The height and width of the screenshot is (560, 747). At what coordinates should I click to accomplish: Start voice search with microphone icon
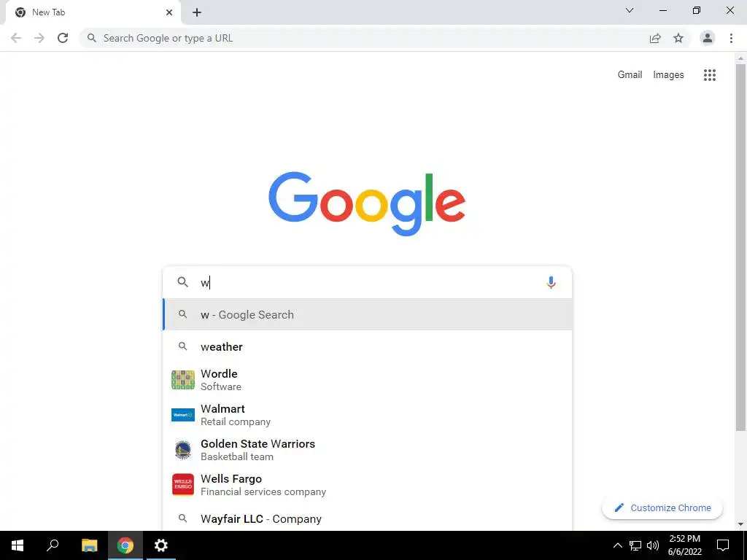551,282
